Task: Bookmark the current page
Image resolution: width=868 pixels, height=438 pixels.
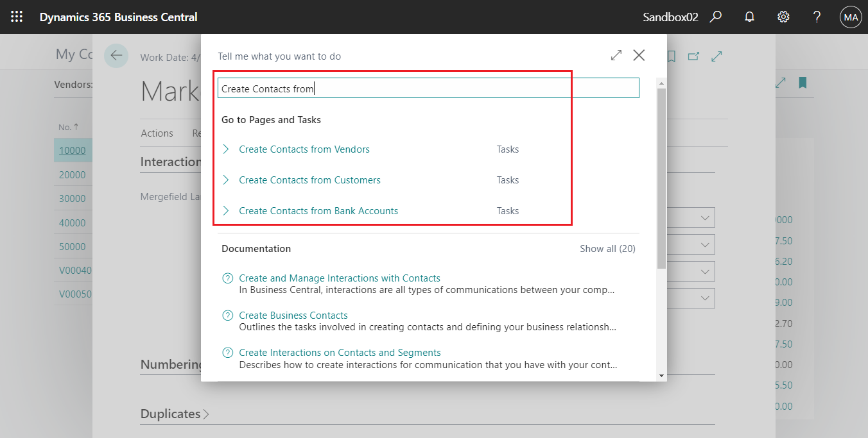Action: pyautogui.click(x=672, y=56)
